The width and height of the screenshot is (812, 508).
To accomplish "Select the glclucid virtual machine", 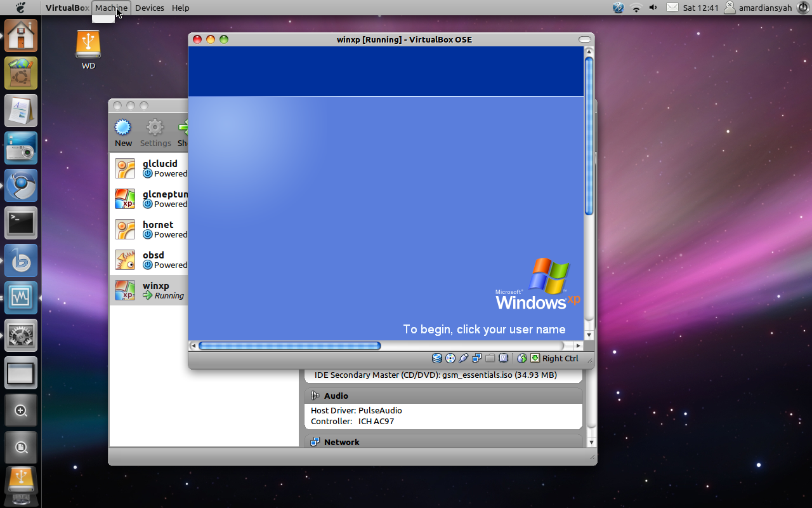I will 149,168.
